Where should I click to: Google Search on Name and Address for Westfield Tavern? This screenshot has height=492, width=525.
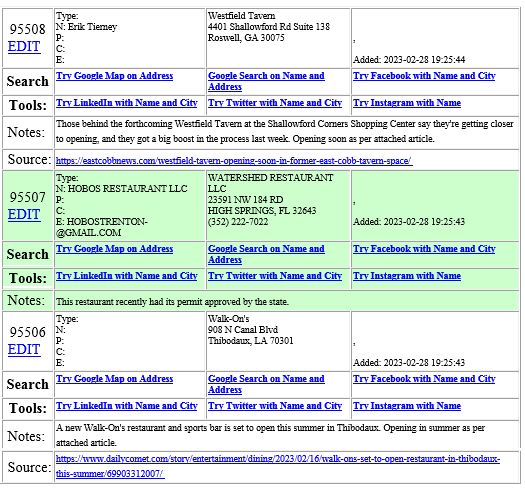pos(266,81)
